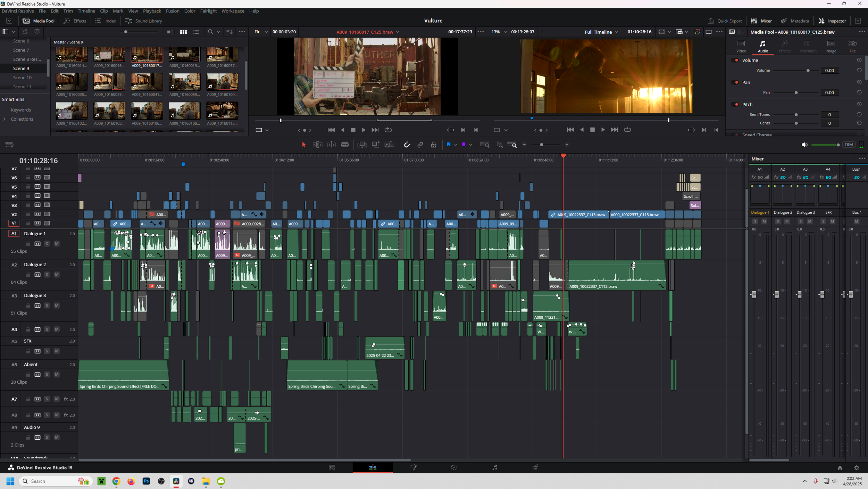Screen dimensions: 868x489
Task: Toggle the timeline snapping magnet icon
Action: [407, 145]
